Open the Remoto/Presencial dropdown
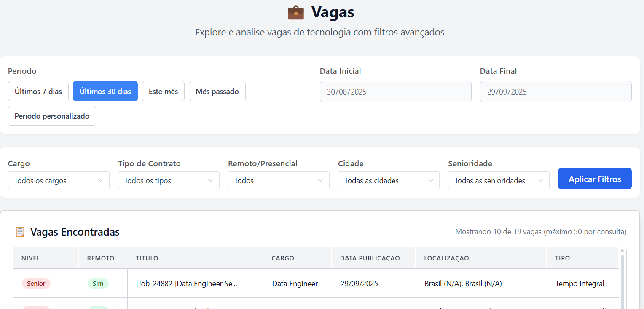Image resolution: width=644 pixels, height=309 pixels. tap(279, 180)
